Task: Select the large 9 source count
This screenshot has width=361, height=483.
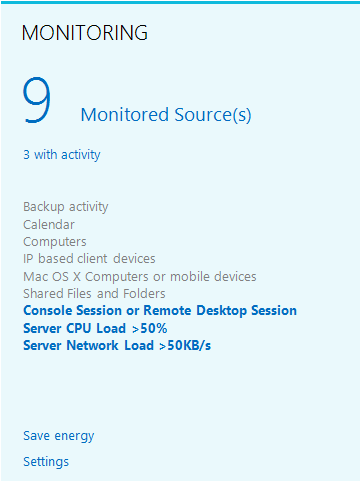Action: point(37,100)
